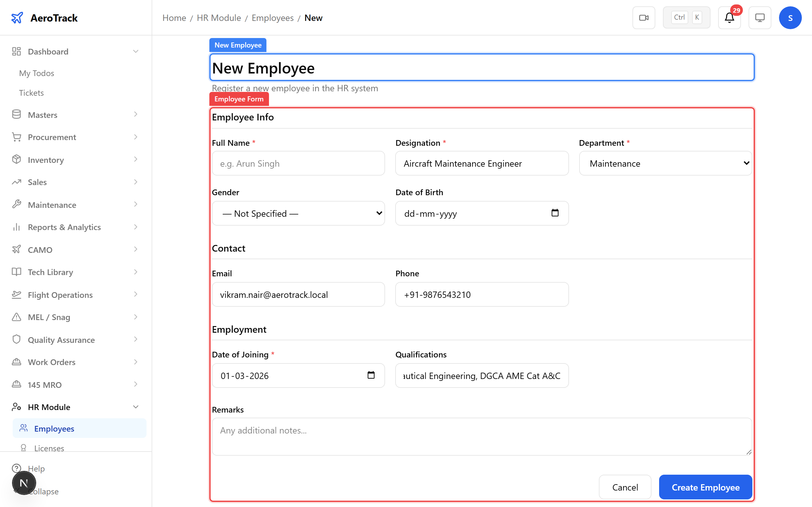The image size is (812, 507).
Task: Select Employees in the HR Module menu
Action: (x=54, y=428)
